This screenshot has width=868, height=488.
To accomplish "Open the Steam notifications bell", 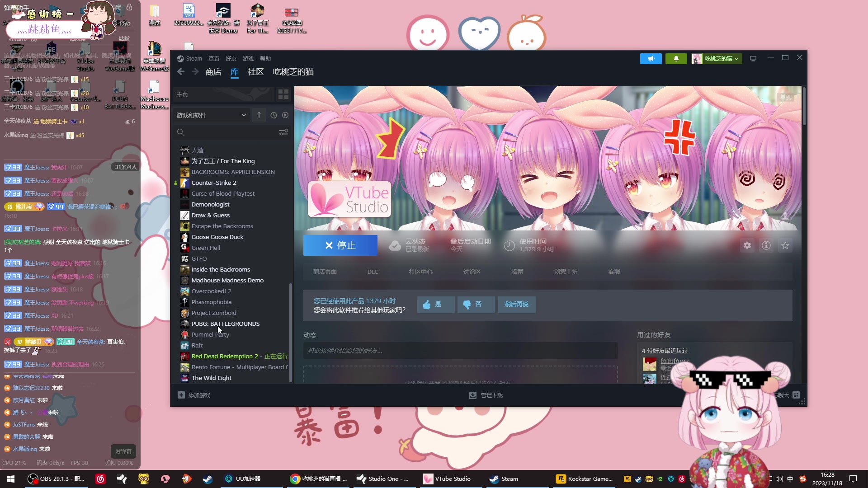I will point(676,59).
